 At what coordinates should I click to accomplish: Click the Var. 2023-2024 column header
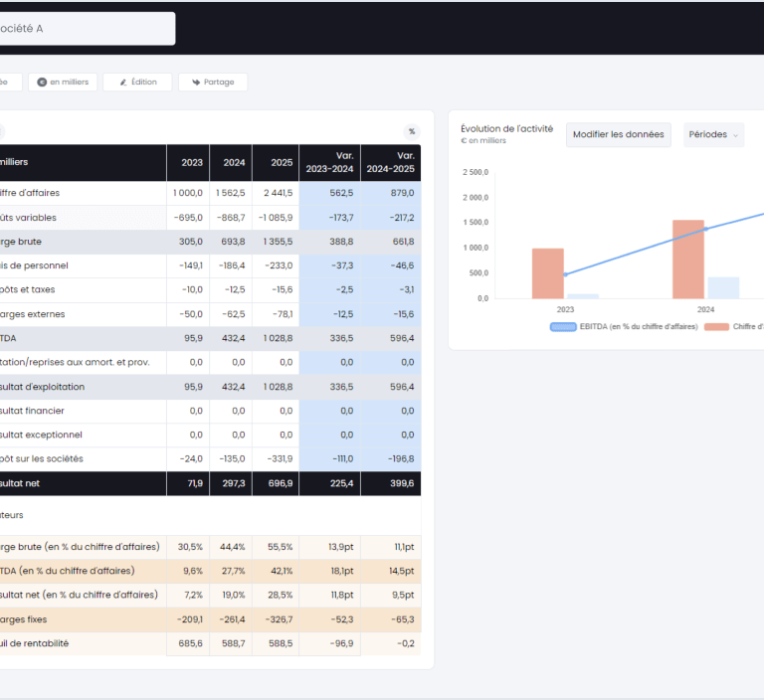[330, 163]
